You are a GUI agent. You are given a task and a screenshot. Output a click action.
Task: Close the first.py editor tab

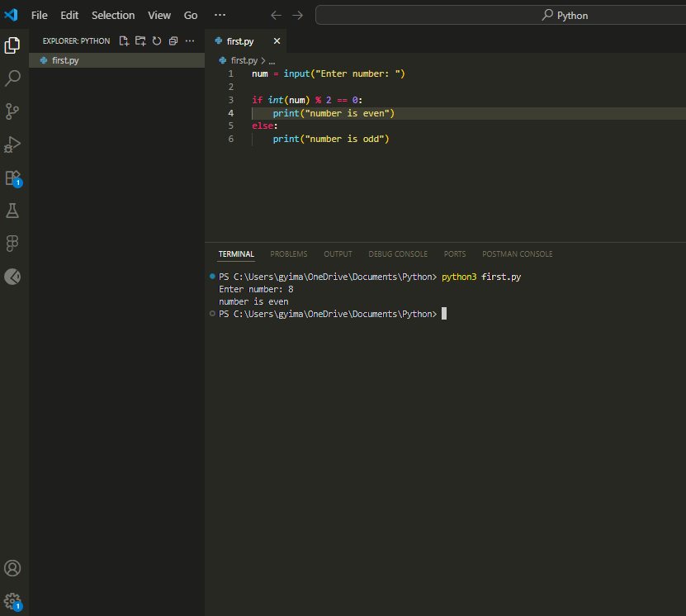click(277, 41)
